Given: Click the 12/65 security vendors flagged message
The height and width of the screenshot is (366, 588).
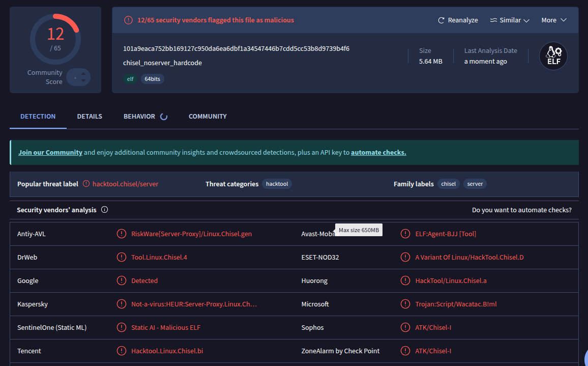Looking at the screenshot, I should pyautogui.click(x=216, y=20).
